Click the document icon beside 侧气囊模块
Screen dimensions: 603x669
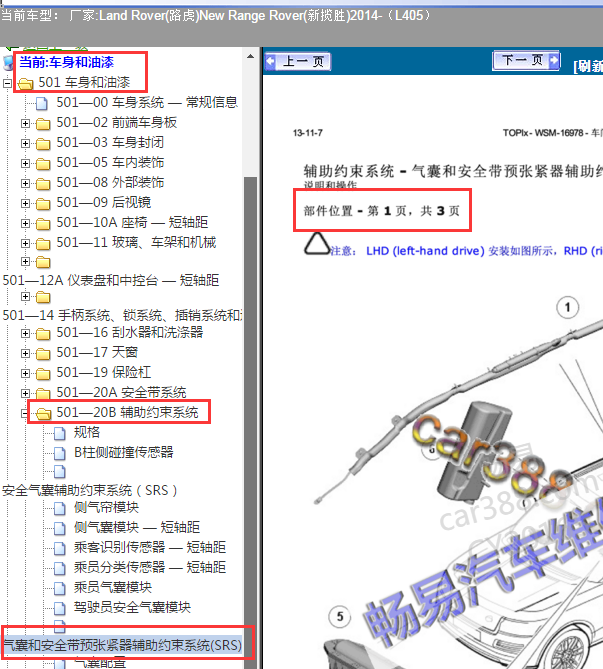point(59,529)
